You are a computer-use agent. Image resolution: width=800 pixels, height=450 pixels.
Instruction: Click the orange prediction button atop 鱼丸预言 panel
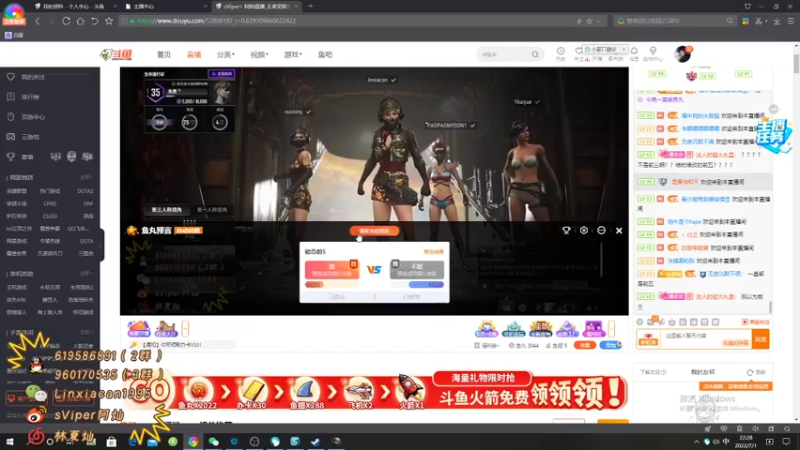tap(374, 231)
